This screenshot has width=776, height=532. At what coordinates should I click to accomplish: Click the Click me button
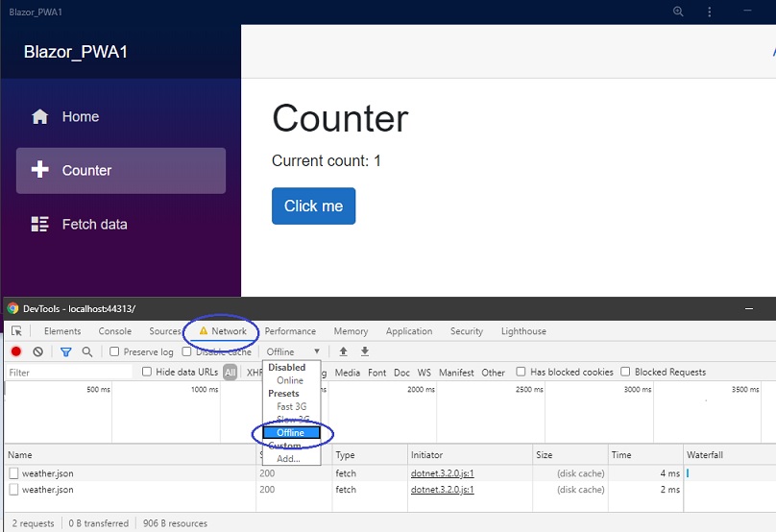pos(313,206)
